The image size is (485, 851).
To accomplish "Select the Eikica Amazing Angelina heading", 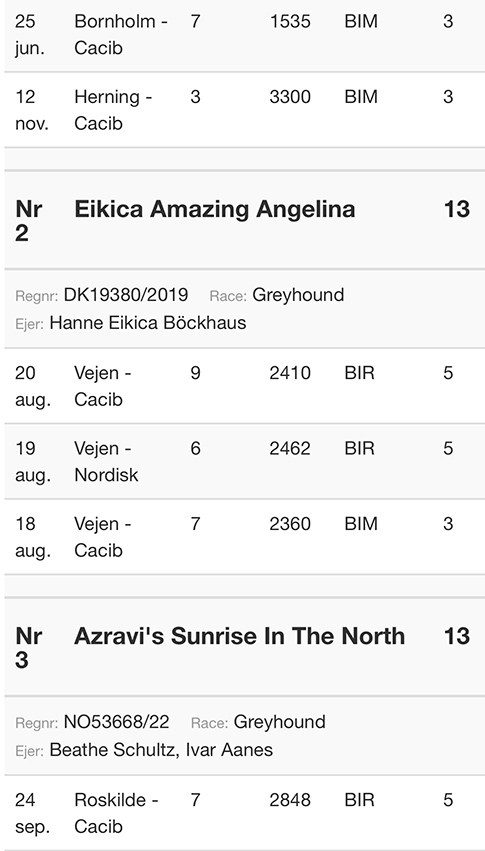I will click(x=214, y=209).
